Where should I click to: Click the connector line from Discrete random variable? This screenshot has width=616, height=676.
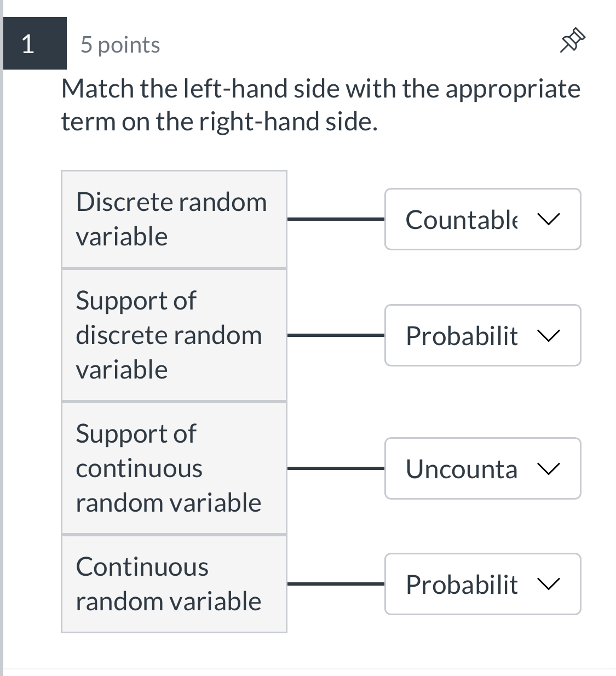click(x=335, y=219)
